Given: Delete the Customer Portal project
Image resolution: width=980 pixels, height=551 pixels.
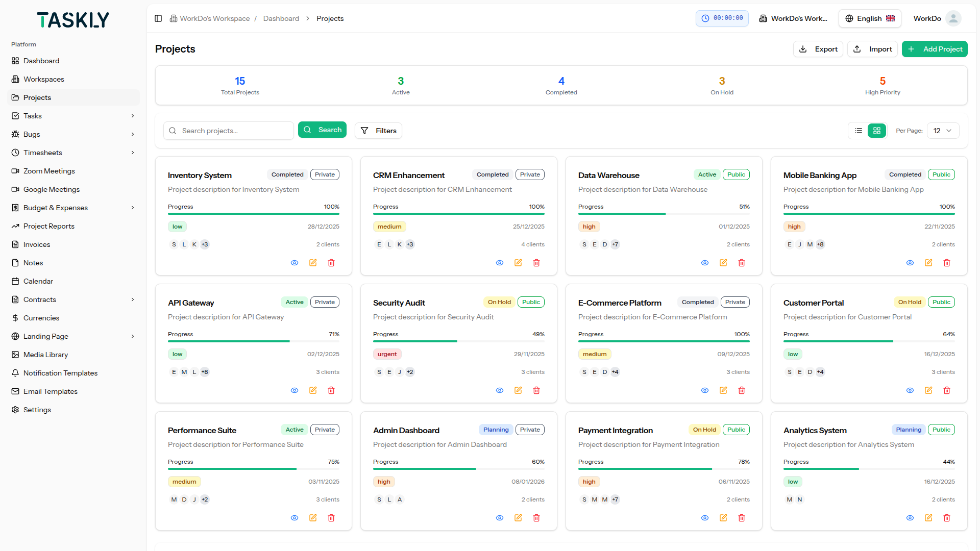Looking at the screenshot, I should [947, 390].
